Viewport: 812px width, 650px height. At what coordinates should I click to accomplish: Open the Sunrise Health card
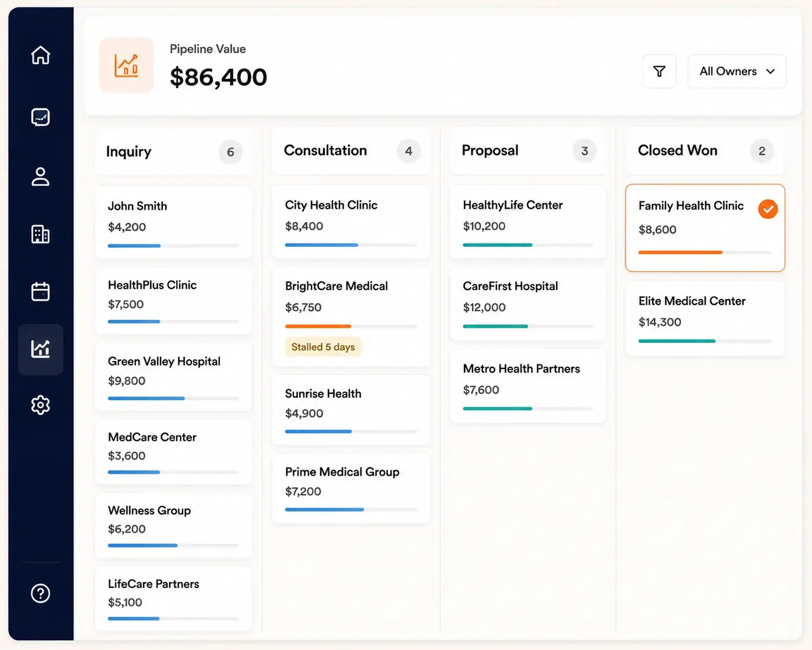(x=351, y=410)
